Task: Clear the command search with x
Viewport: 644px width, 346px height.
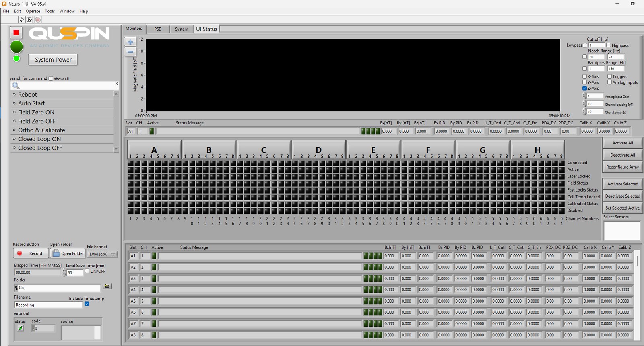Action: (117, 84)
